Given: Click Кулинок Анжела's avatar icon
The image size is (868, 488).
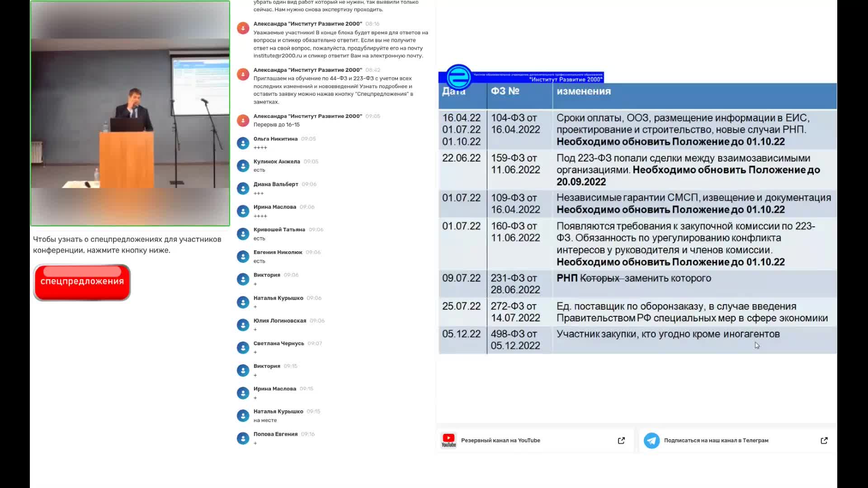Looking at the screenshot, I should pos(243,166).
